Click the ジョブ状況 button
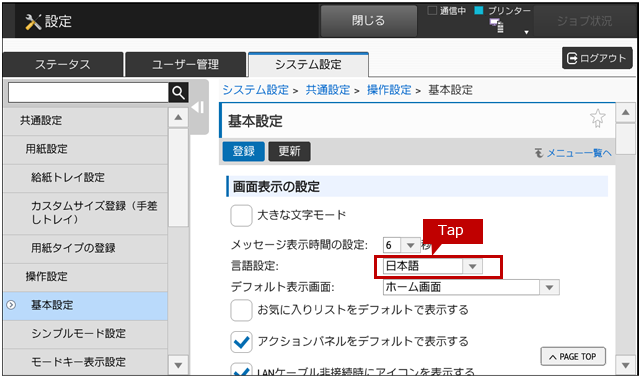The width and height of the screenshot is (640, 376). tap(584, 21)
